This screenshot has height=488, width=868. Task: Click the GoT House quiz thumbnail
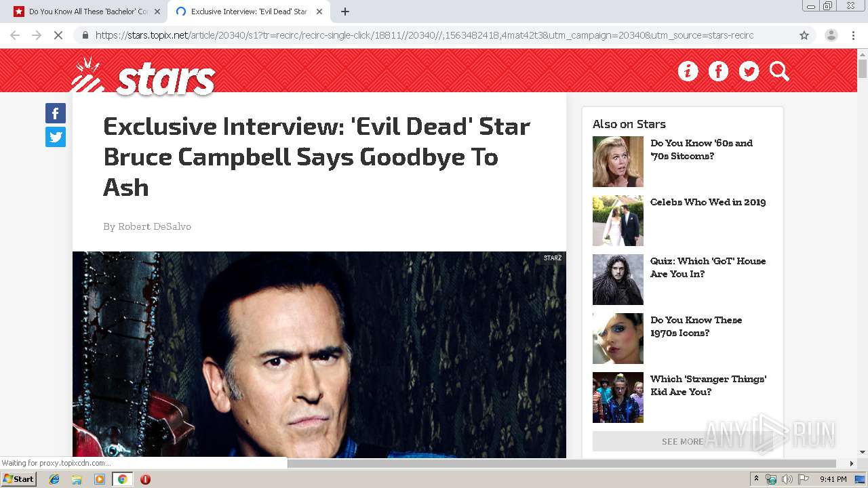618,279
